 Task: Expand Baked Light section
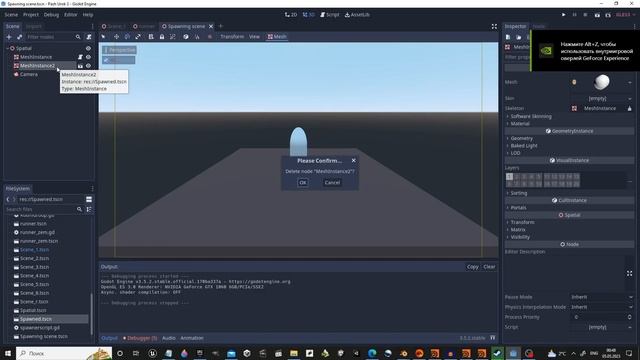point(524,146)
